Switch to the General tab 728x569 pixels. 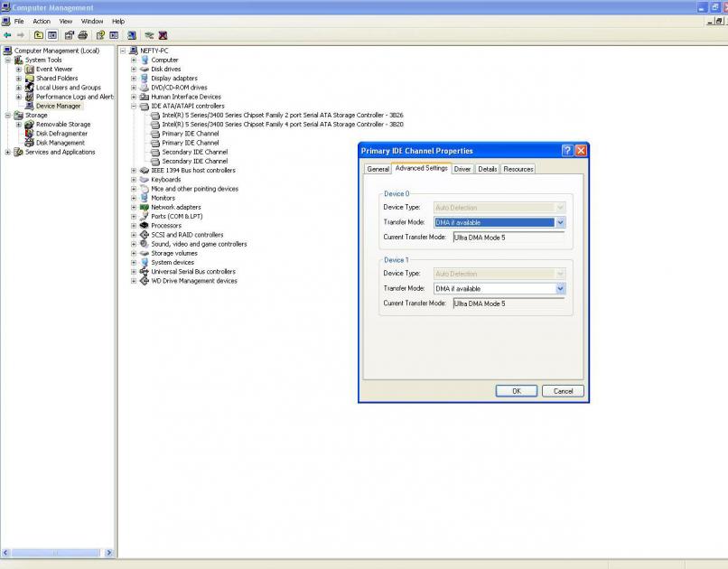378,169
